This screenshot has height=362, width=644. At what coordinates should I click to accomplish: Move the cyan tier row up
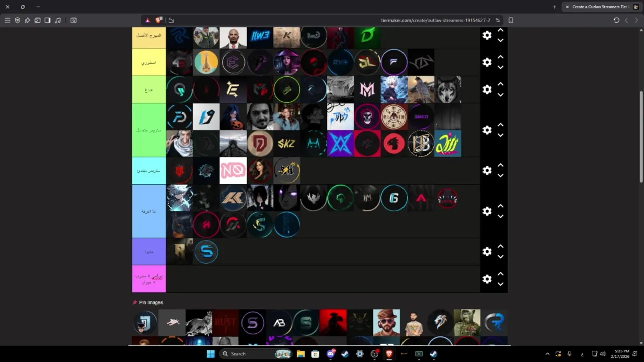pyautogui.click(x=500, y=165)
